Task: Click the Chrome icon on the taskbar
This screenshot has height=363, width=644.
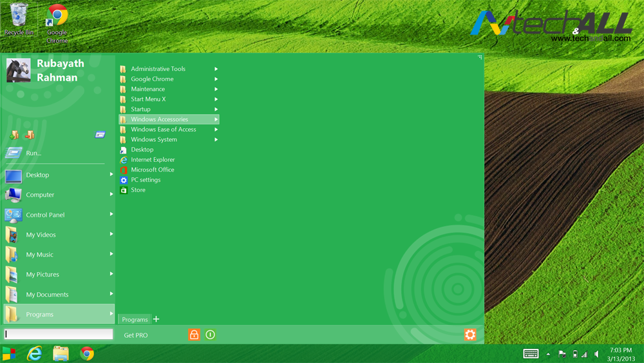Action: point(87,353)
